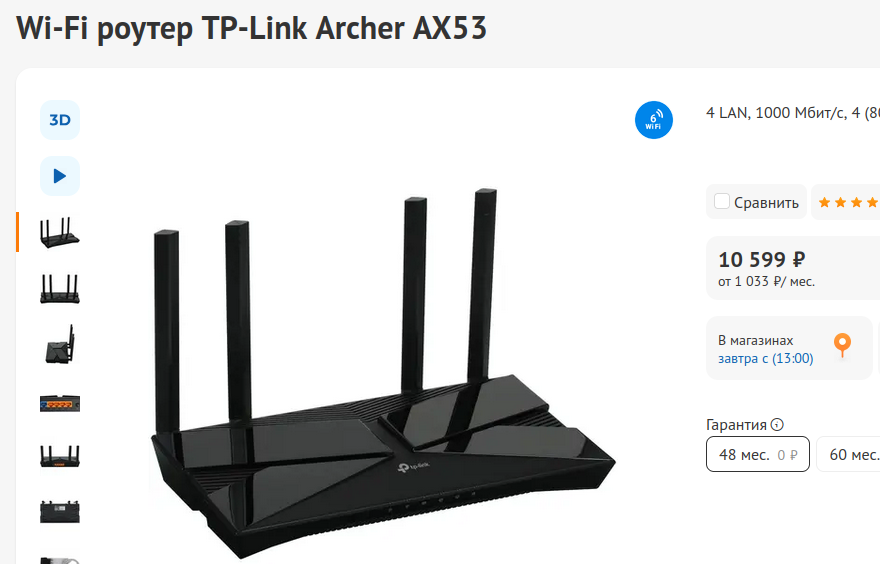Click the Wi-Fi 6 badge icon
Image resolution: width=880 pixels, height=564 pixels.
pyautogui.click(x=654, y=120)
